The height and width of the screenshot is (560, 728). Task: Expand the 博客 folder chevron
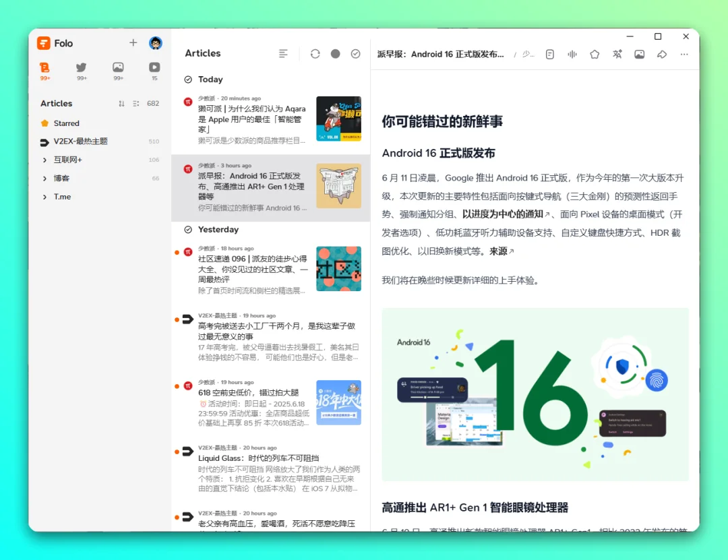[44, 179]
